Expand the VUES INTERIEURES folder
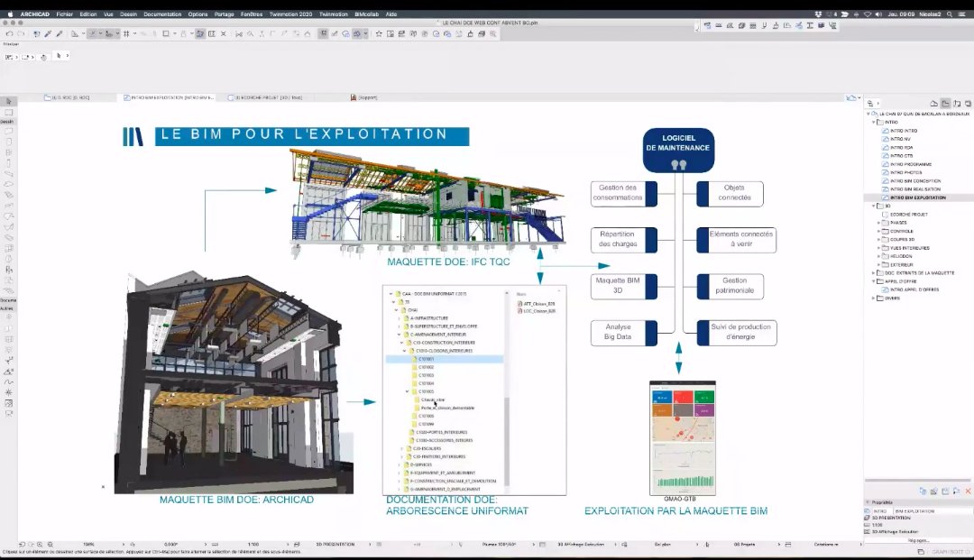The width and height of the screenshot is (974, 560). pyautogui.click(x=878, y=248)
